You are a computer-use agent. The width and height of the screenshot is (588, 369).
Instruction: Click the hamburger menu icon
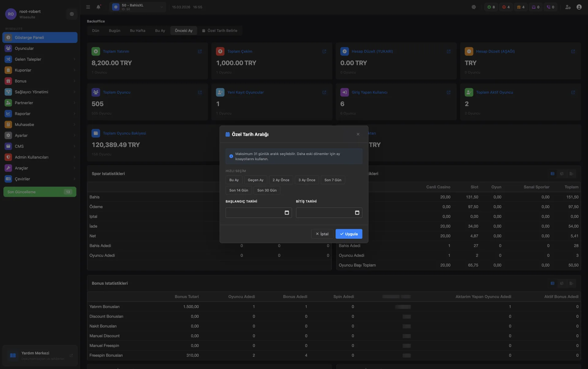pyautogui.click(x=88, y=7)
